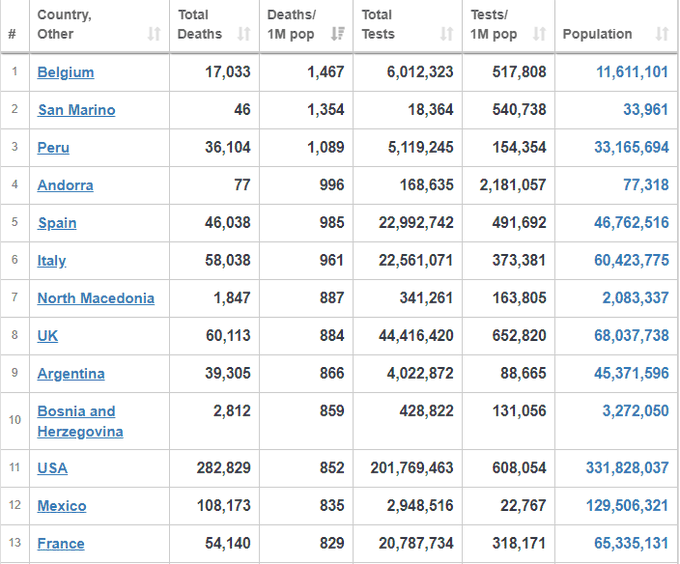Select Peru total deaths 36,104

(228, 147)
